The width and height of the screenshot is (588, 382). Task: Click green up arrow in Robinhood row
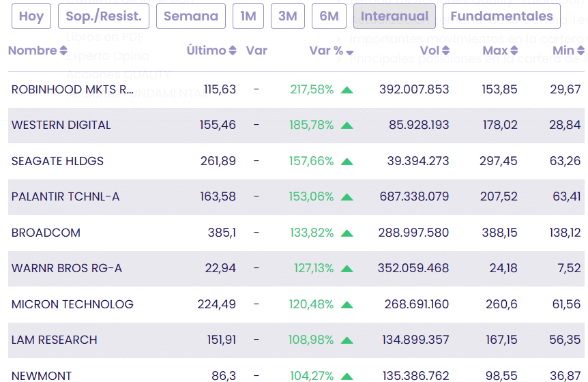(347, 90)
